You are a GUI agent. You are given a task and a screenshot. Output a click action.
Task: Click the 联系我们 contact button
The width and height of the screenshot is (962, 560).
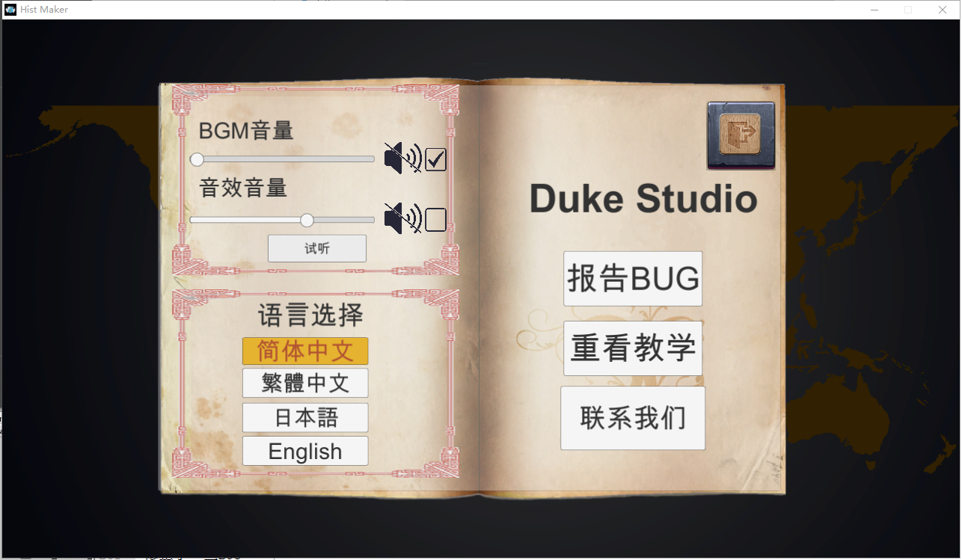pyautogui.click(x=633, y=418)
